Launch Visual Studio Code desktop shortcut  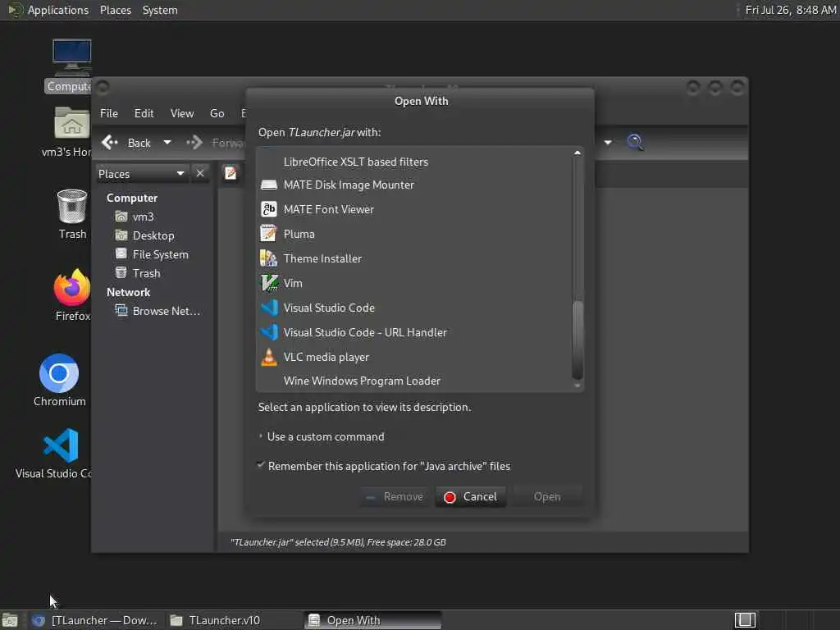[x=61, y=445]
